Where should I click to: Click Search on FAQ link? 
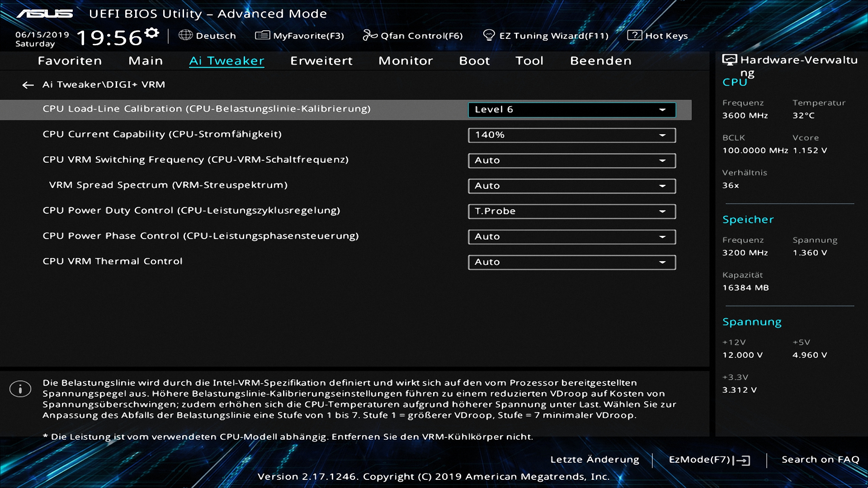pyautogui.click(x=820, y=460)
